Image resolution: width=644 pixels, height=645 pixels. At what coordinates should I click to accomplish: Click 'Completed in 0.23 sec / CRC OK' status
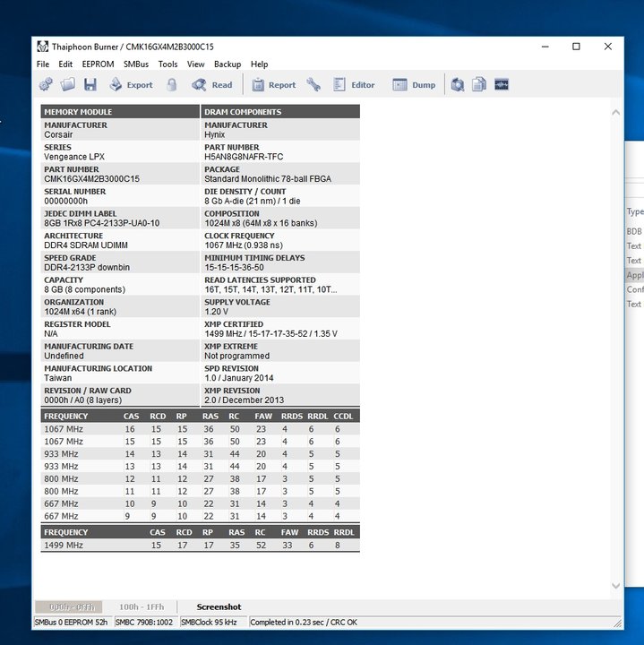(x=304, y=623)
